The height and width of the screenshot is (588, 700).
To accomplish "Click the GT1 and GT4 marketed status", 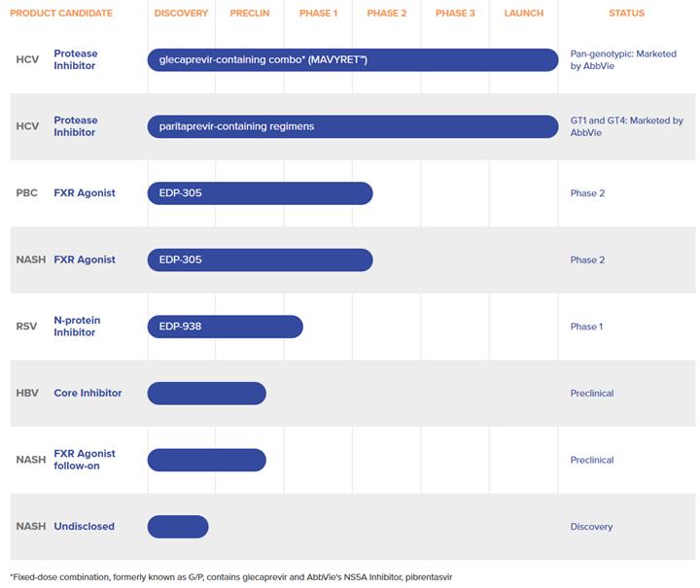I will pyautogui.click(x=626, y=126).
